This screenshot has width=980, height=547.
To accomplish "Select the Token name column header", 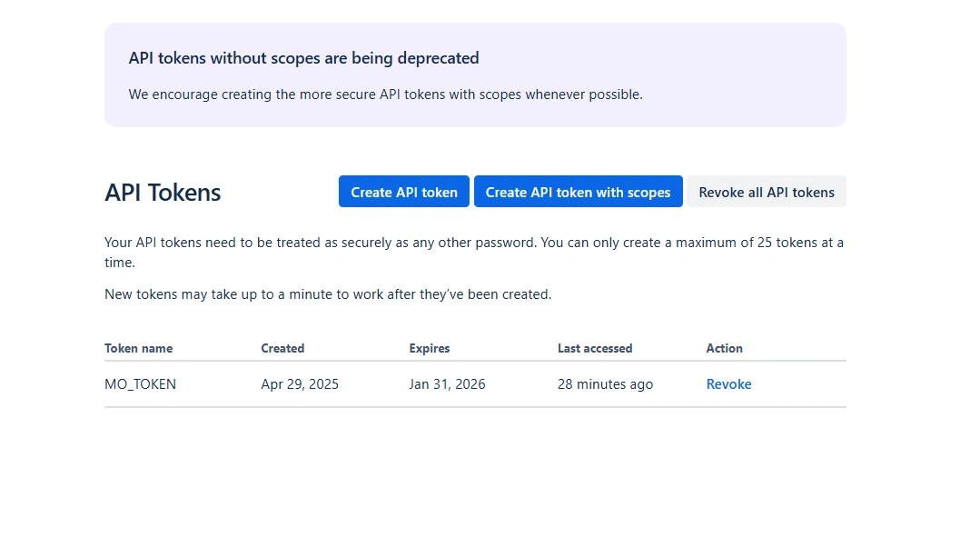I will [x=138, y=348].
